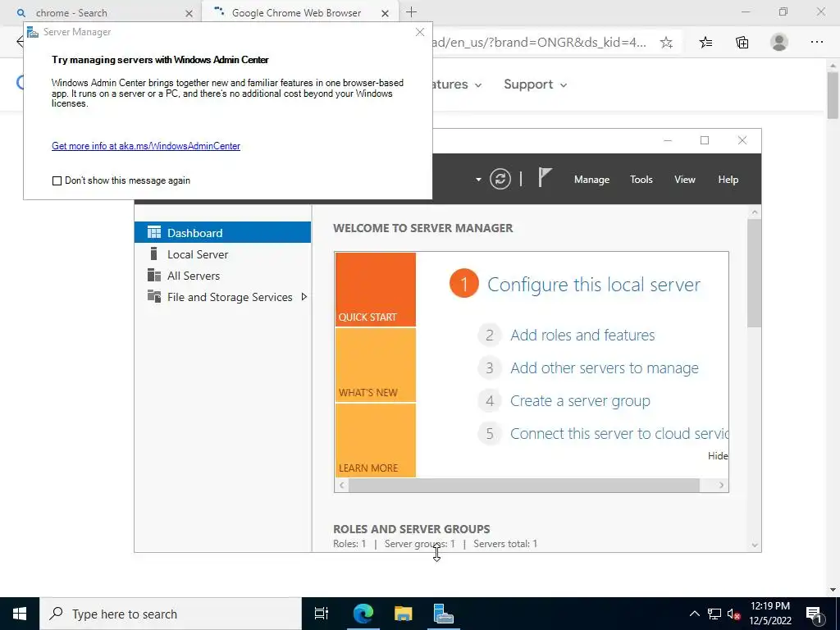The width and height of the screenshot is (840, 630).
Task: Click the Edge back arrow button
Action: tap(20, 42)
